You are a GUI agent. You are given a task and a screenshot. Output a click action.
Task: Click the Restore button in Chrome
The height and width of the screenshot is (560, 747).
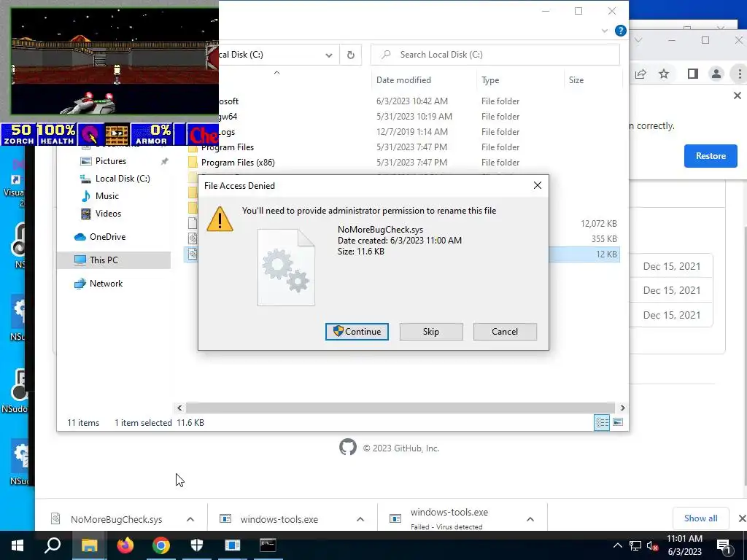pyautogui.click(x=711, y=156)
